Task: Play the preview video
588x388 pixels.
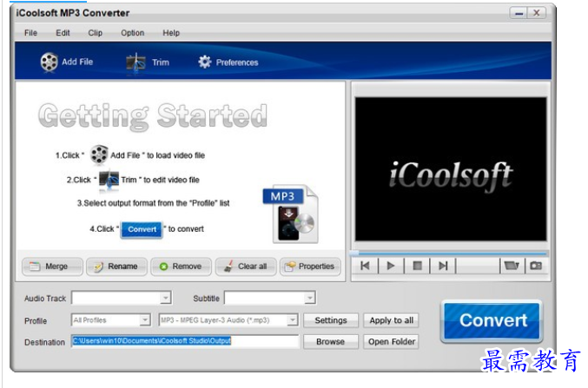Action: pos(391,266)
